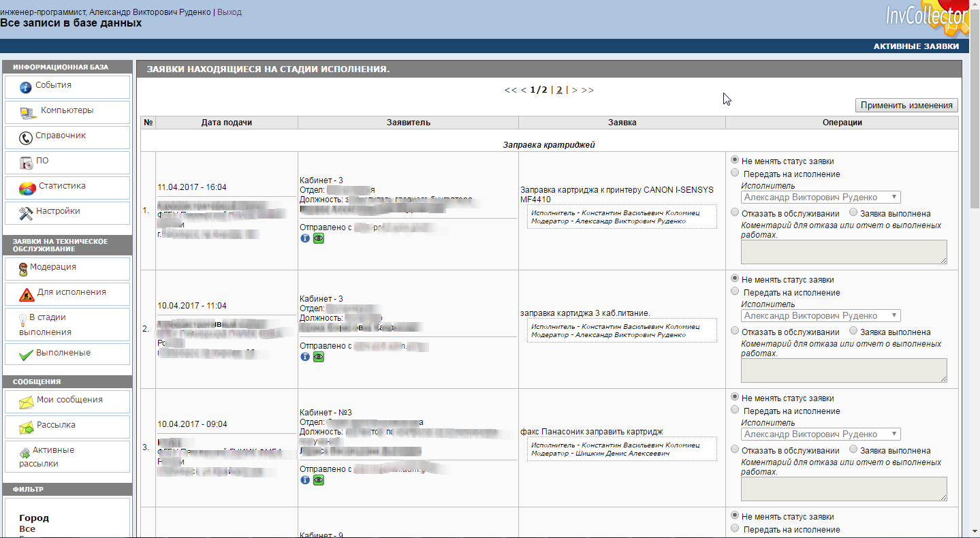Expand the Исполнитель dropdown in request 2

pos(820,316)
